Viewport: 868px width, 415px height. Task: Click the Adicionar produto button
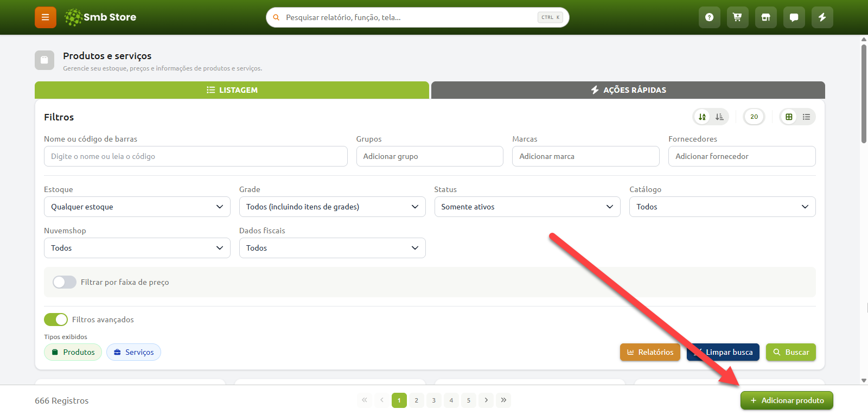[787, 400]
